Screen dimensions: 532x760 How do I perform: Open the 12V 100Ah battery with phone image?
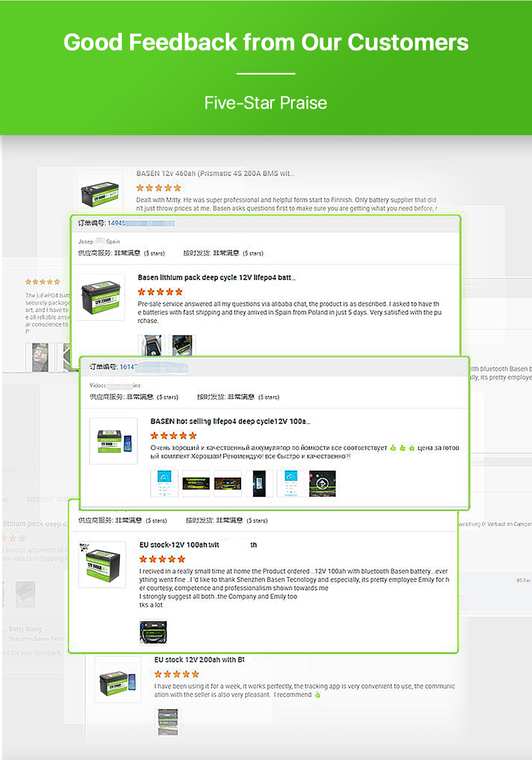click(114, 441)
